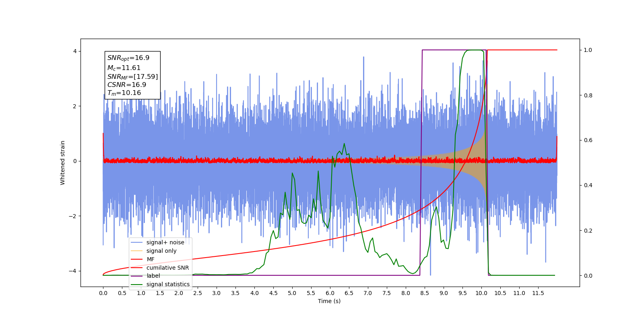644x322 pixels.
Task: Click the 7.0 tick on the time axis
Action: pyautogui.click(x=368, y=293)
